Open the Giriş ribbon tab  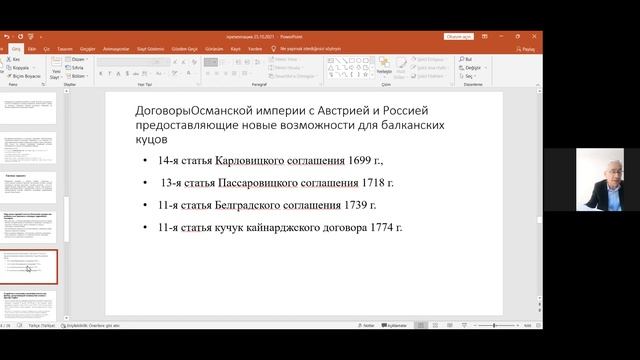(x=16, y=49)
